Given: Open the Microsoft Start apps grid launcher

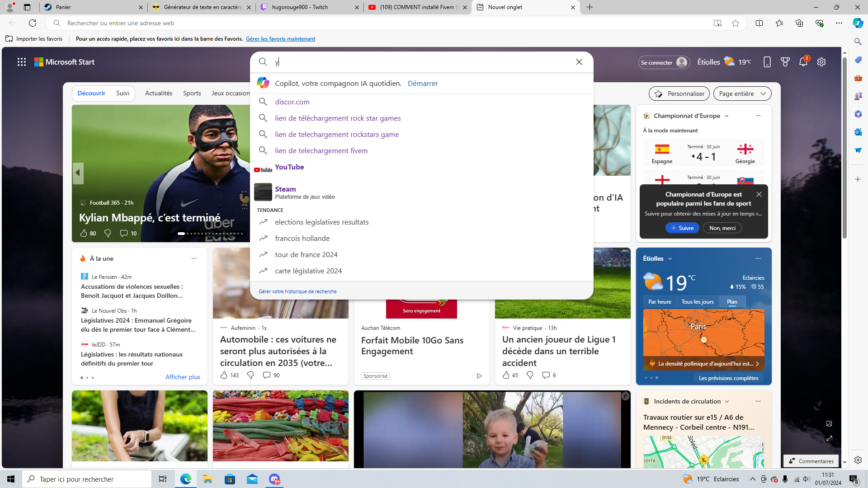Looking at the screenshot, I should click(x=22, y=62).
